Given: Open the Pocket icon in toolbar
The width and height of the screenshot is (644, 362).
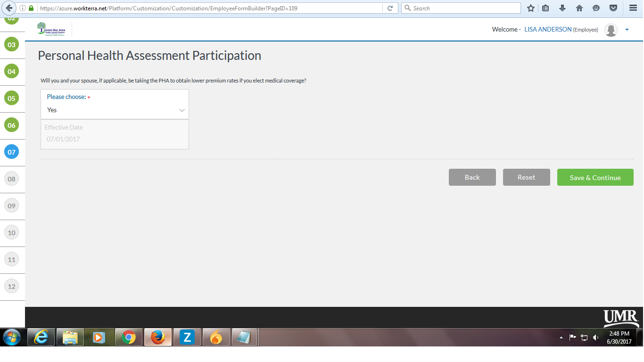Looking at the screenshot, I should (x=613, y=8).
